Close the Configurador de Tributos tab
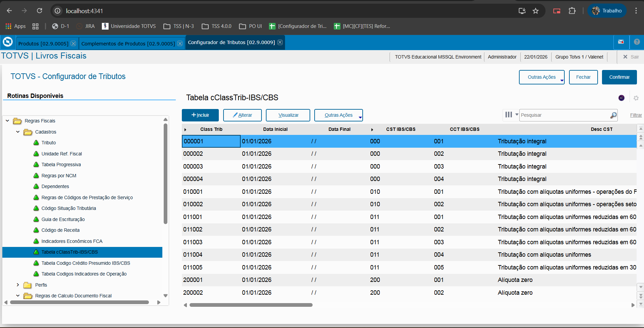This screenshot has width=644, height=328. (x=280, y=42)
